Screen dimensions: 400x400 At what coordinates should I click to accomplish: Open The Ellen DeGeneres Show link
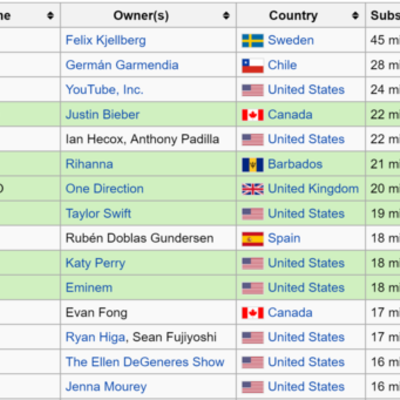pos(145,362)
